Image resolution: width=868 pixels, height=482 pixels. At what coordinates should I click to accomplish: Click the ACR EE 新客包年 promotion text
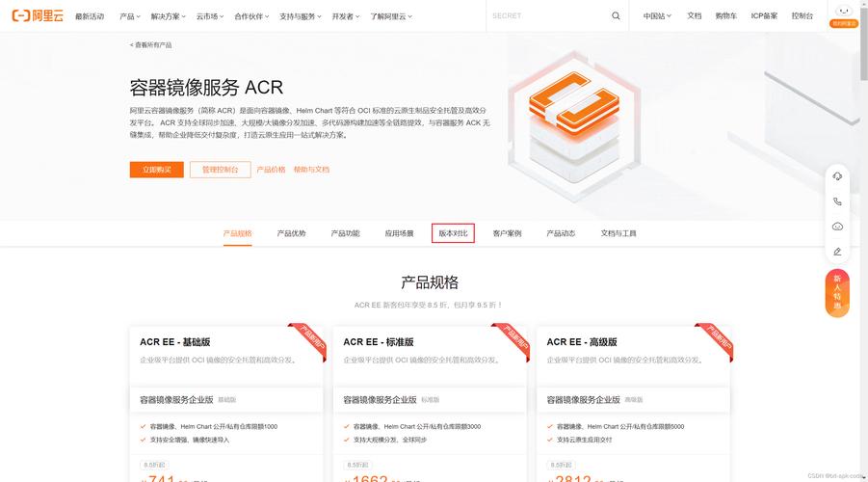tap(429, 305)
